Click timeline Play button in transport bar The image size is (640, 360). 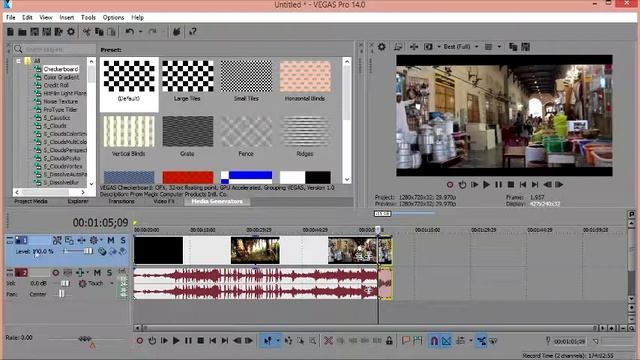point(176,340)
